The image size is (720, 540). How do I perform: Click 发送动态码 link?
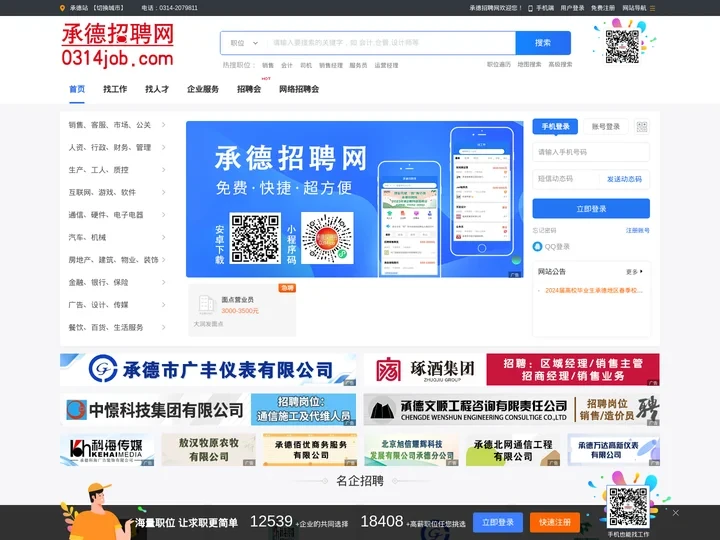[x=624, y=179]
